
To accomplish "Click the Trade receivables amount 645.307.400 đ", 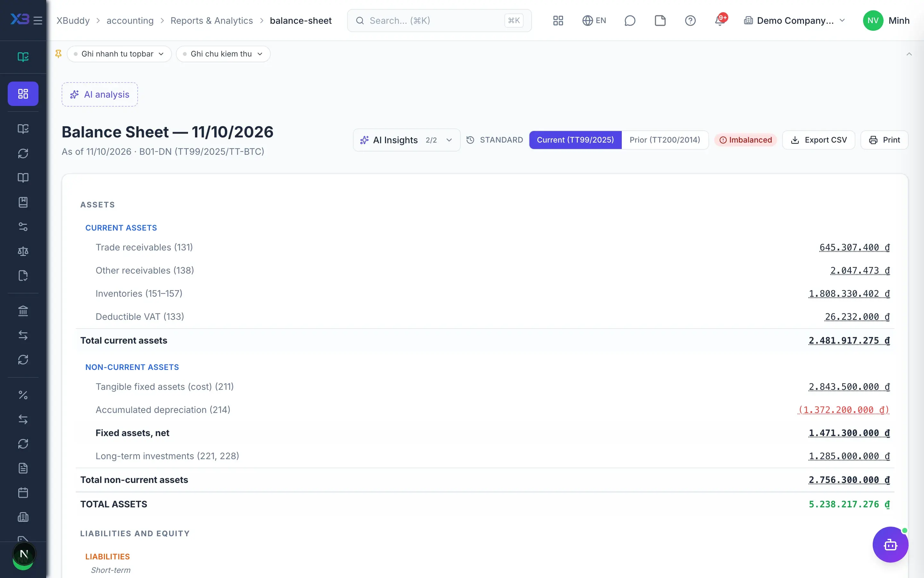I will coord(854,247).
